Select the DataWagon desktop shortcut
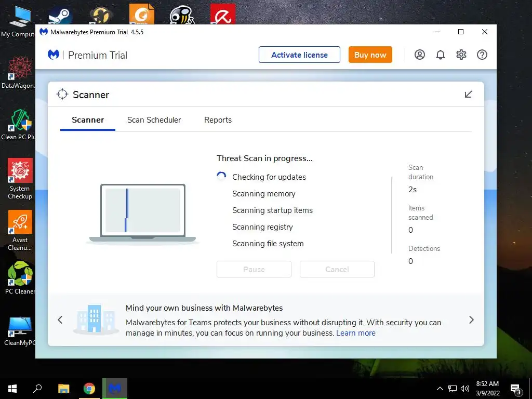532x399 pixels. click(x=19, y=73)
